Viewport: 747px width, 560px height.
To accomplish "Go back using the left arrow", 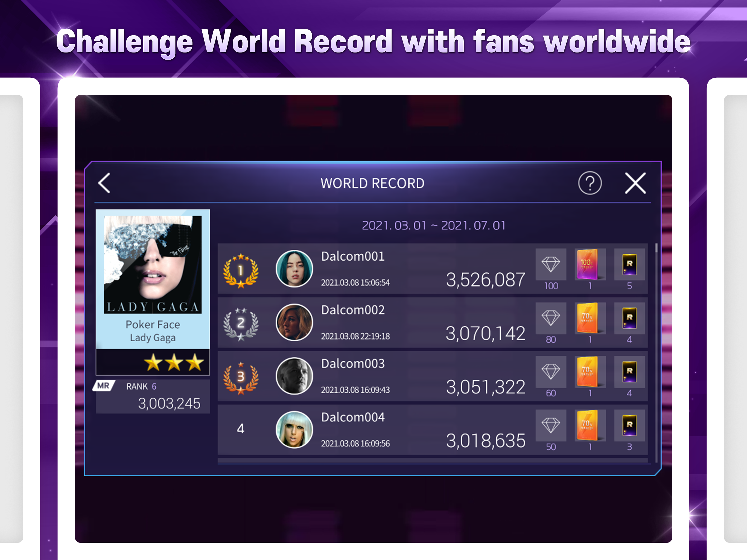I will [x=104, y=183].
